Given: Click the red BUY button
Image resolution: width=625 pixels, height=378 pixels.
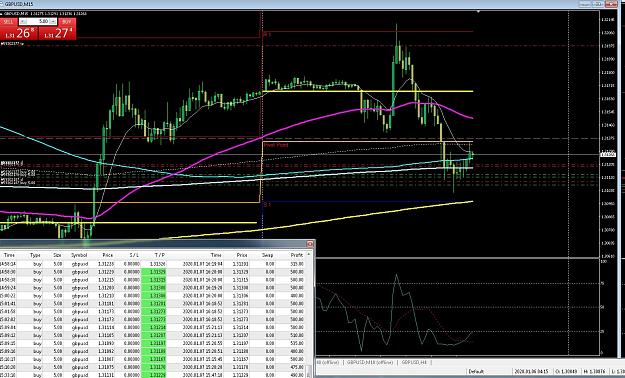Looking at the screenshot, I should click(67, 22).
